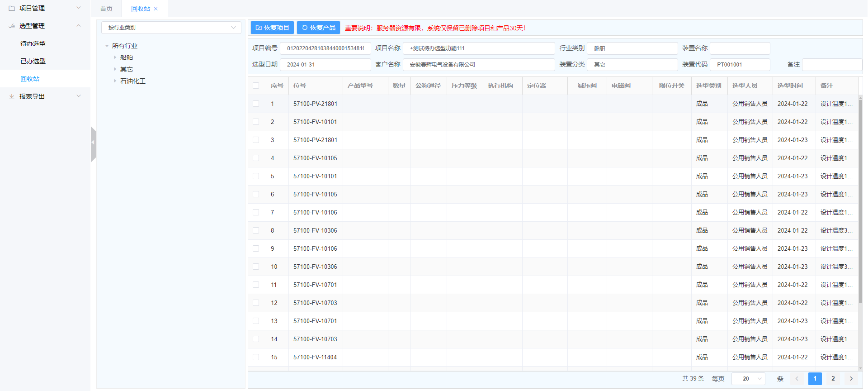
Task: Open 待办选型 in the sidebar menu
Action: point(33,43)
